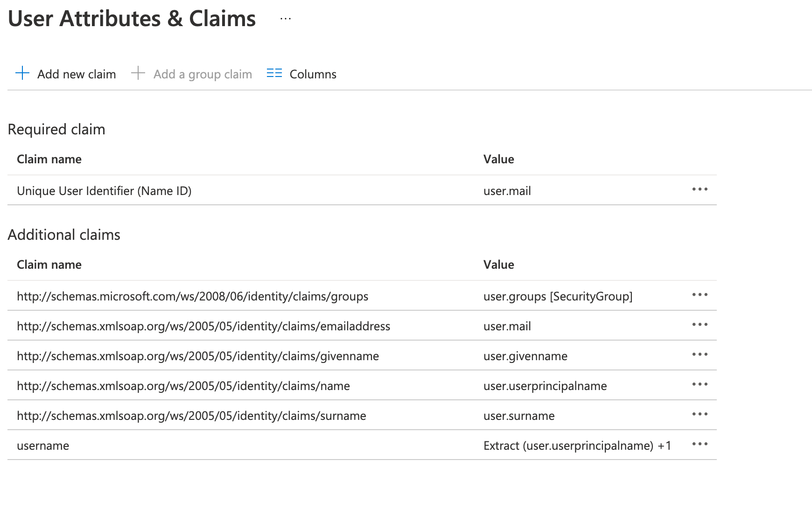Click the user.groups [SecurityGroup] value
The height and width of the screenshot is (516, 812).
[558, 296]
